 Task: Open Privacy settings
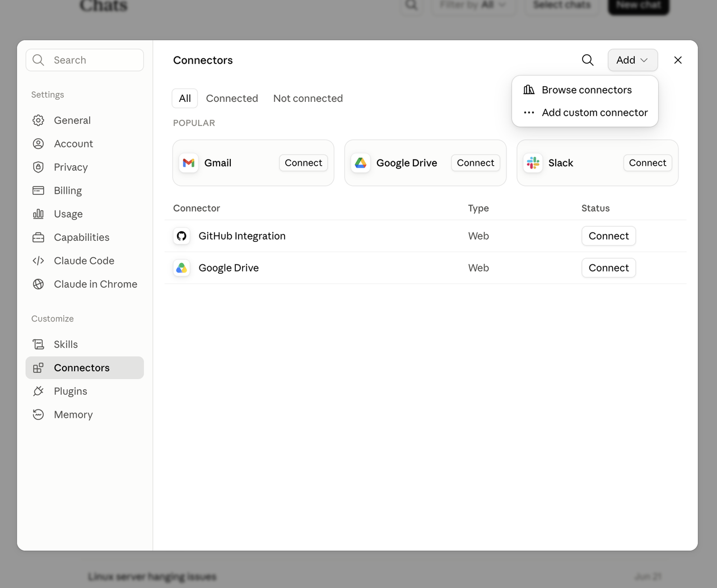coord(85,167)
